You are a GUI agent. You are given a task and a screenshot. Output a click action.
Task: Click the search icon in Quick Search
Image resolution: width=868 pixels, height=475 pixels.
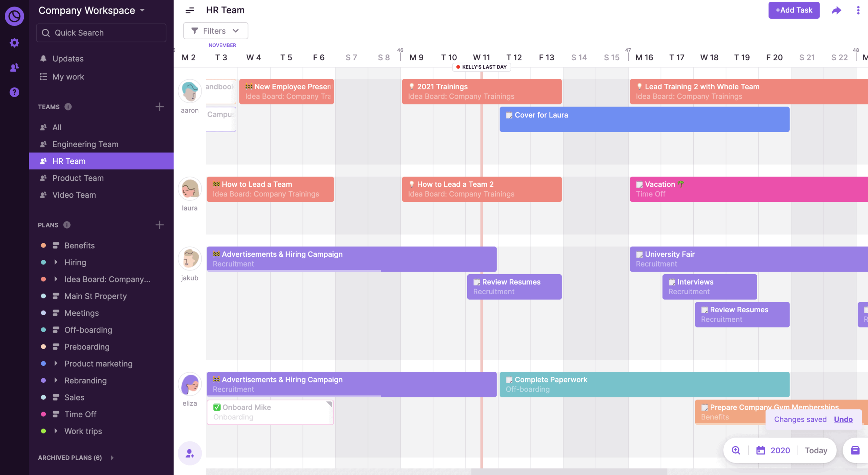click(x=46, y=33)
